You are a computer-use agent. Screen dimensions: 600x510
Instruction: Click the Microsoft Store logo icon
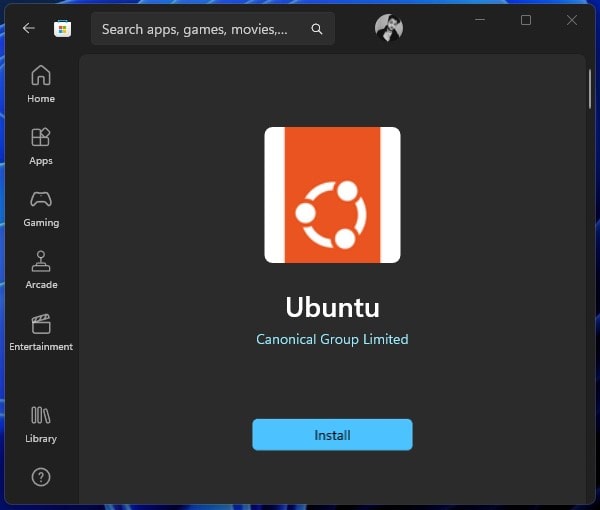[62, 28]
